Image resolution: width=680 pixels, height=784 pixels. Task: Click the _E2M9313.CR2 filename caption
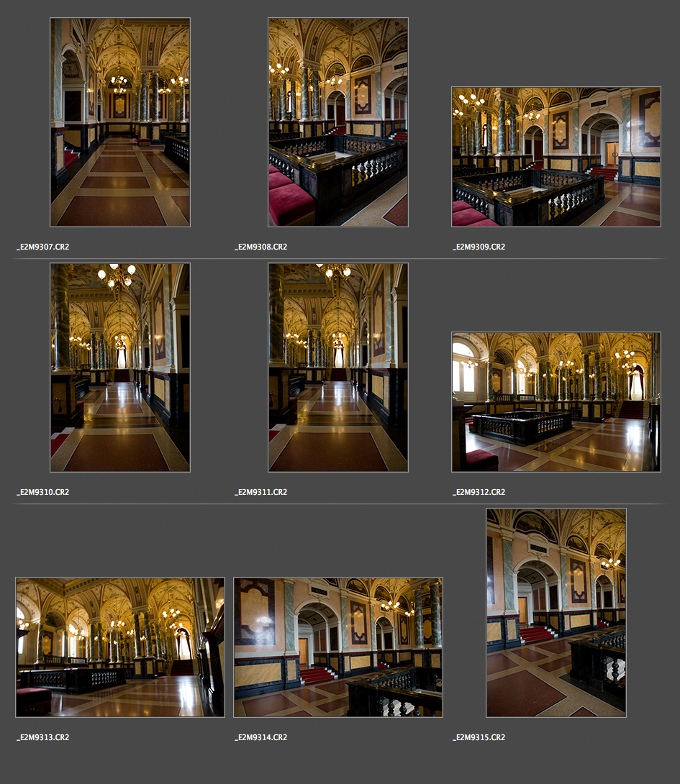coord(43,738)
